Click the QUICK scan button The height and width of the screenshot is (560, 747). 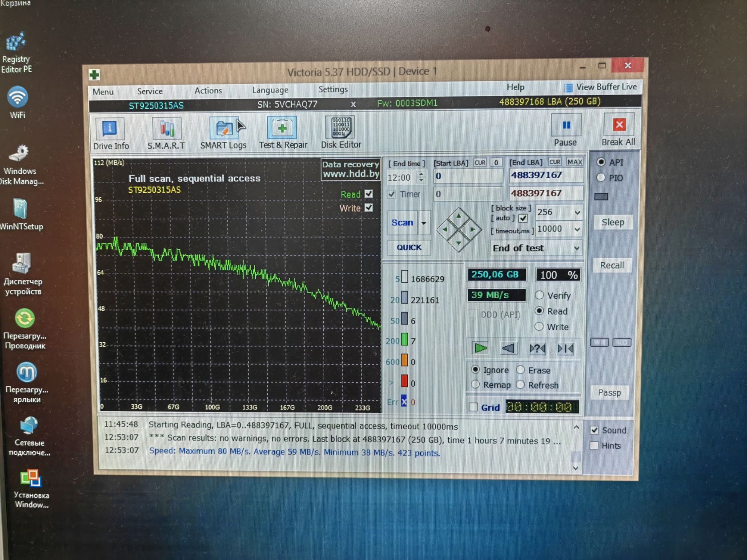coord(409,248)
